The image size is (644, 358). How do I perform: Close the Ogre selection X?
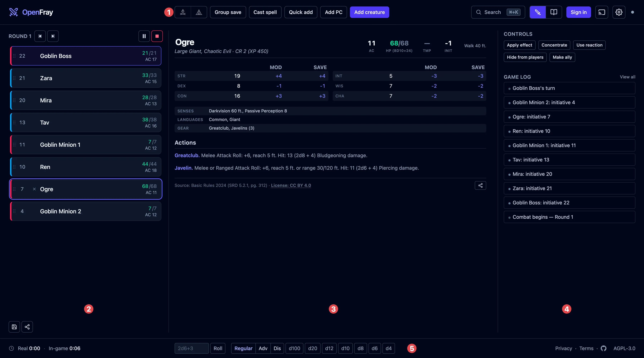click(x=34, y=189)
